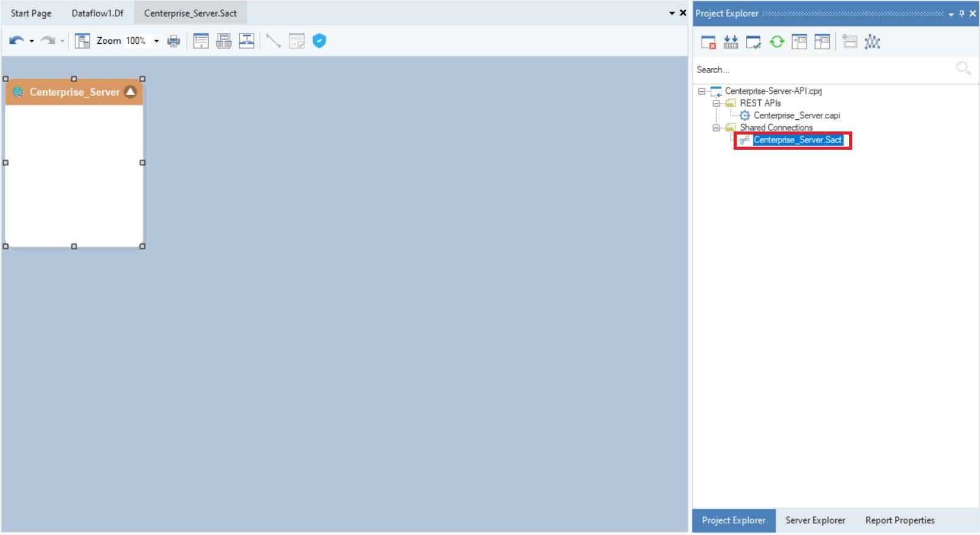Collapse the REST APIs folder

(716, 103)
